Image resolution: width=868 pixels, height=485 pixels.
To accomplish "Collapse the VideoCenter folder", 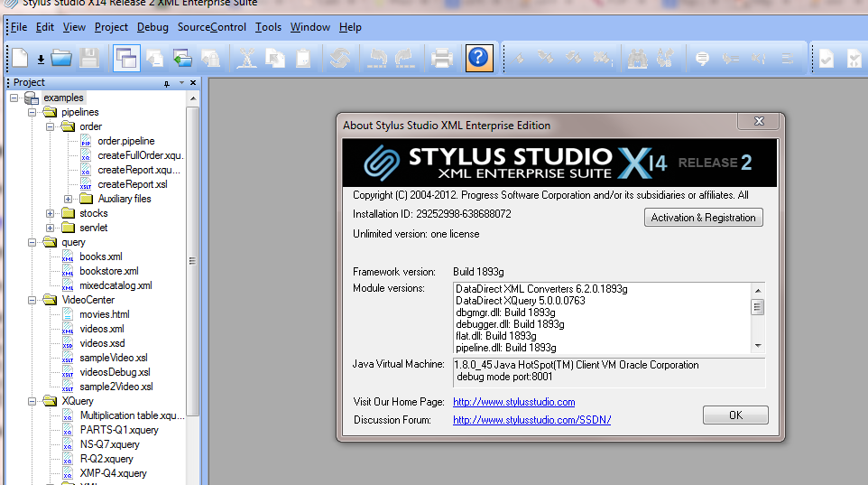I will point(32,300).
